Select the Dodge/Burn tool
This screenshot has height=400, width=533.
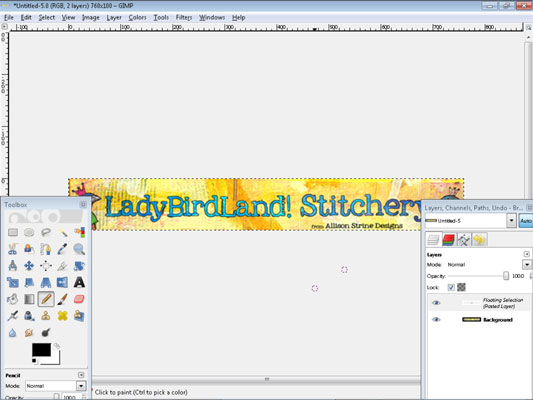tap(46, 332)
